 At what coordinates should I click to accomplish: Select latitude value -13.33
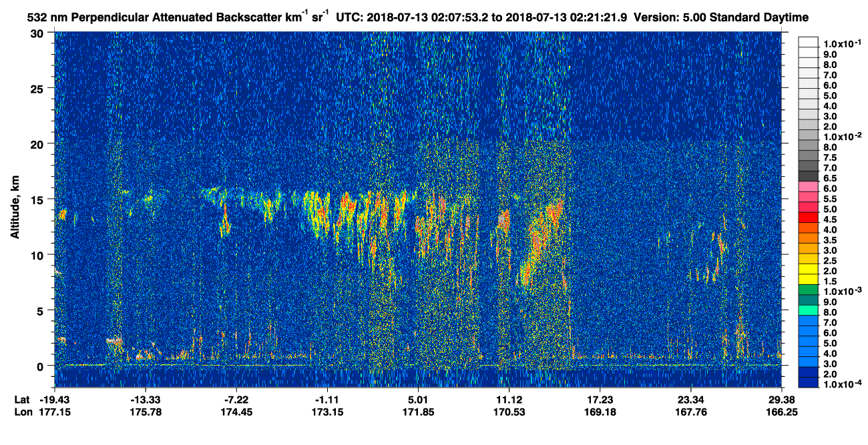(x=145, y=400)
